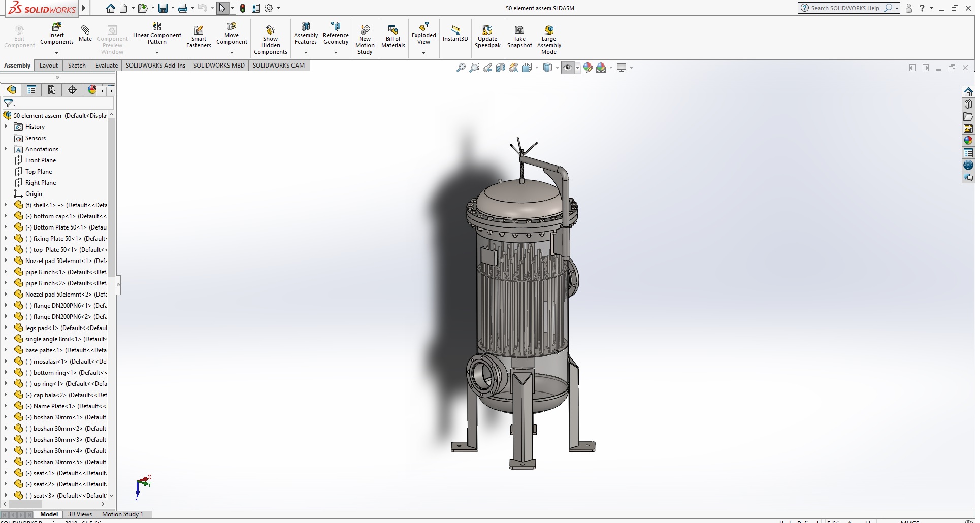Click the Print icon
The width and height of the screenshot is (980, 523).
[x=183, y=8]
